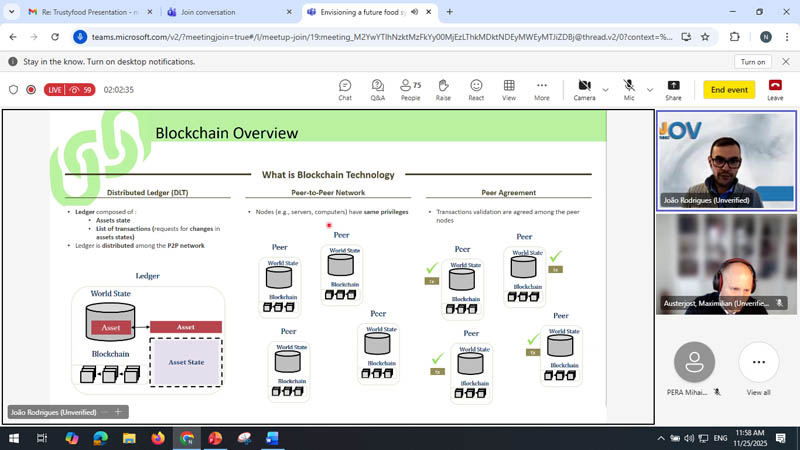Image resolution: width=800 pixels, height=450 pixels.
Task: Zoom in shared content with plus
Action: (118, 412)
